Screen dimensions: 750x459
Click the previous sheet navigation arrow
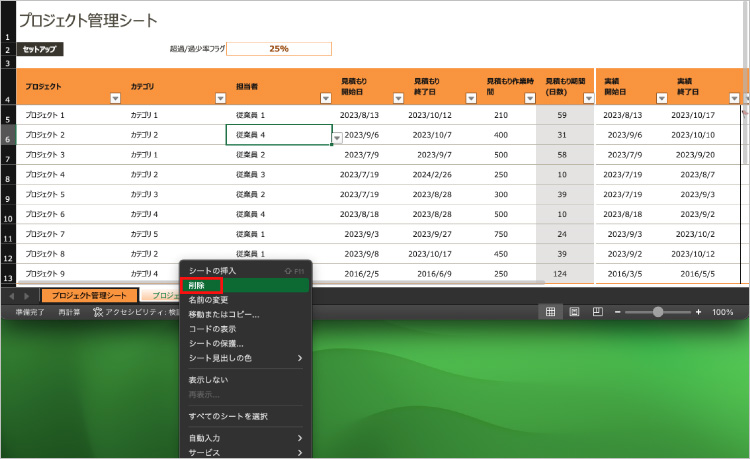[x=12, y=296]
